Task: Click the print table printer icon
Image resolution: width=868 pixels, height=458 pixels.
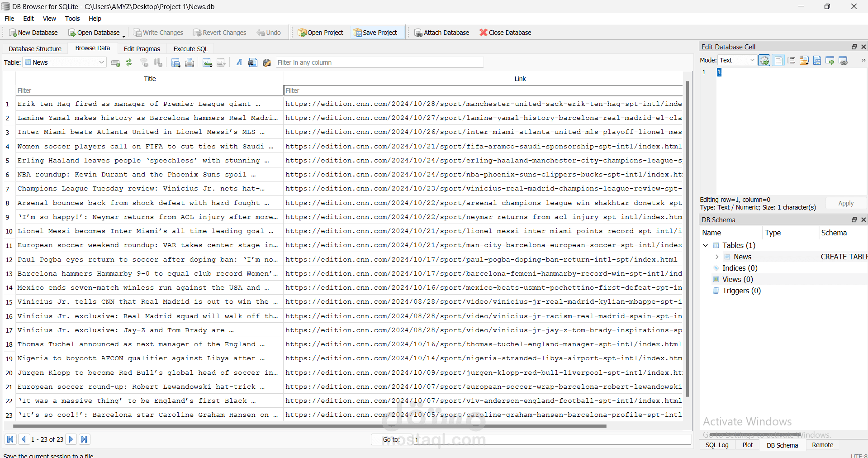Action: (x=190, y=62)
